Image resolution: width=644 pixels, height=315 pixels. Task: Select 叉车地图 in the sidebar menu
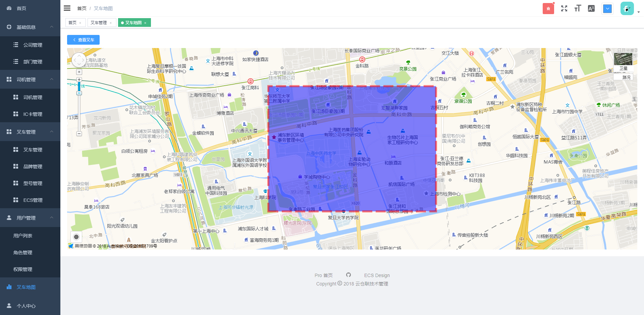[x=26, y=287]
